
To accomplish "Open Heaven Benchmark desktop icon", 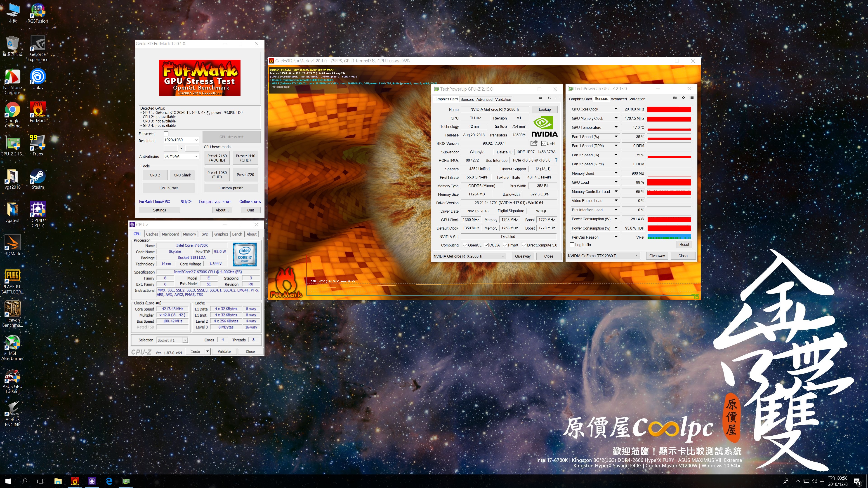I will click(12, 314).
